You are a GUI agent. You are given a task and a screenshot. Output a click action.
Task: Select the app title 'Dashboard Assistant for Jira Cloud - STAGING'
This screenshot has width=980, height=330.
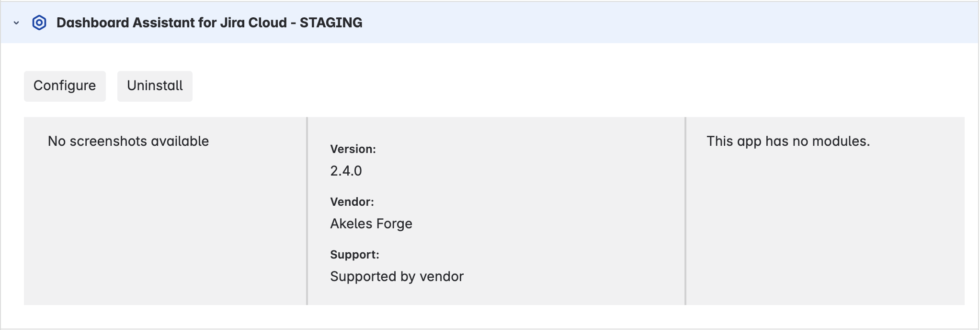click(209, 23)
